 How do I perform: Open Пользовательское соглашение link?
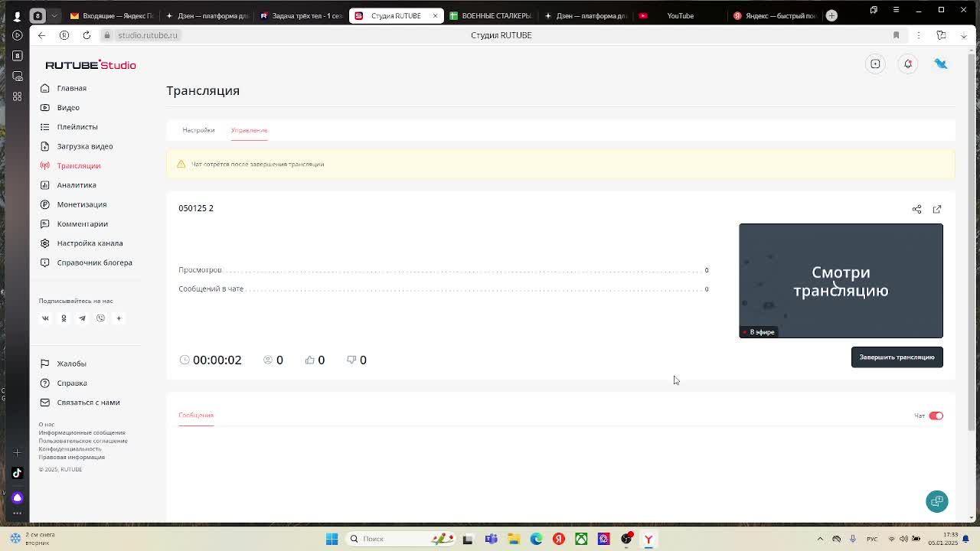(x=83, y=441)
